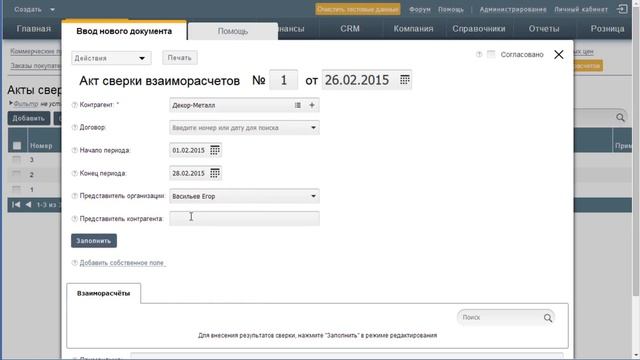The image size is (640, 360).
Task: Click Добавить button in background list
Action: [29, 118]
